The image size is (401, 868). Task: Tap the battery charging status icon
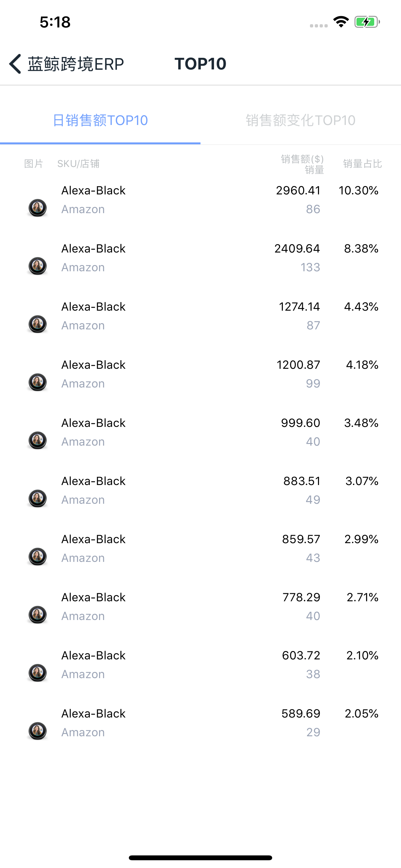coord(367,22)
